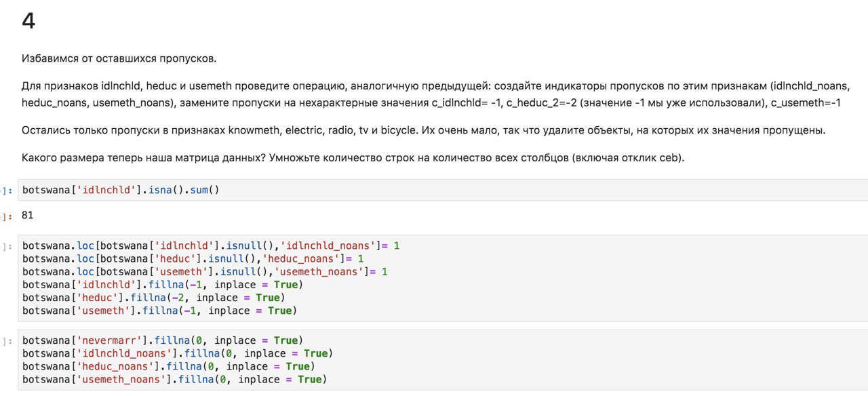Click the line botswana['idlnchld_noans'].fillna(0, inplace = True)
The height and width of the screenshot is (396, 868).
[x=178, y=353]
